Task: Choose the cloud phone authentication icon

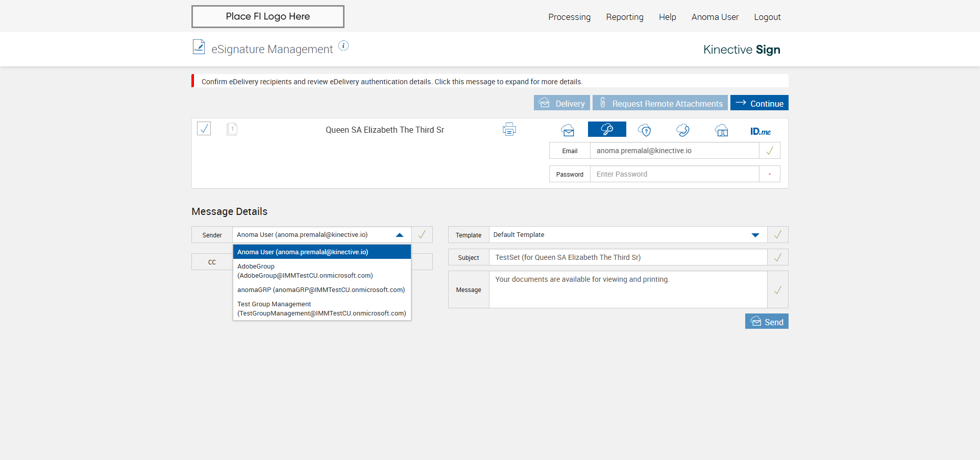Action: click(x=683, y=130)
